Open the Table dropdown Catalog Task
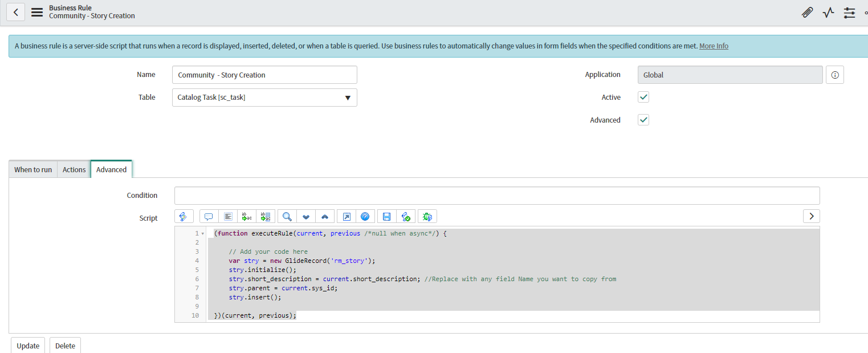The image size is (868, 353). point(264,98)
